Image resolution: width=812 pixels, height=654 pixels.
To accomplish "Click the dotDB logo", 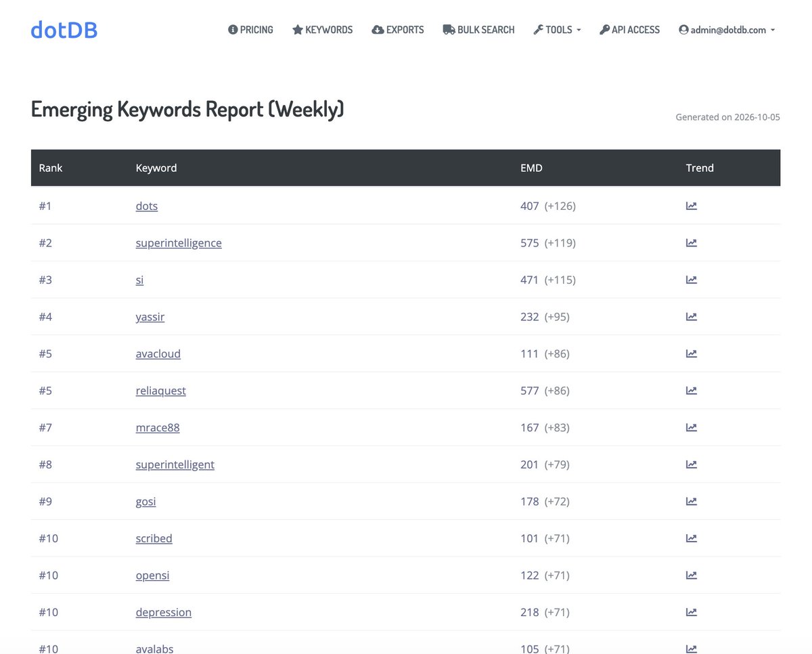I will (64, 30).
